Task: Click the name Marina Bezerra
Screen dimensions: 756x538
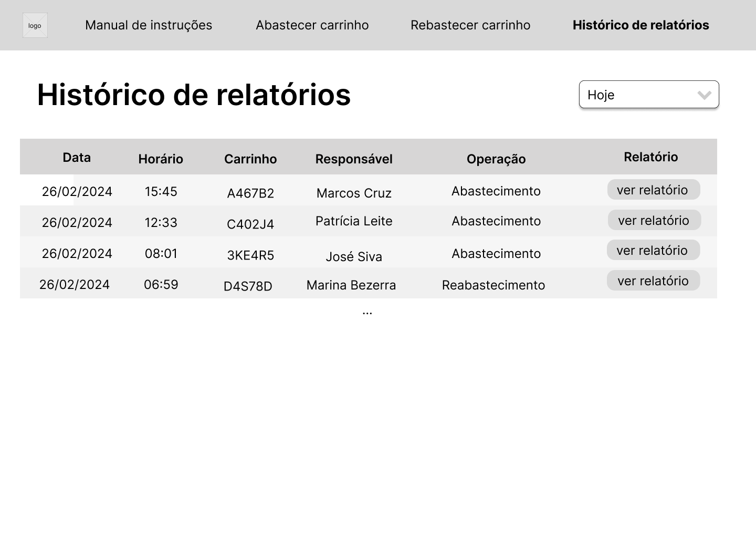Action: coord(351,285)
